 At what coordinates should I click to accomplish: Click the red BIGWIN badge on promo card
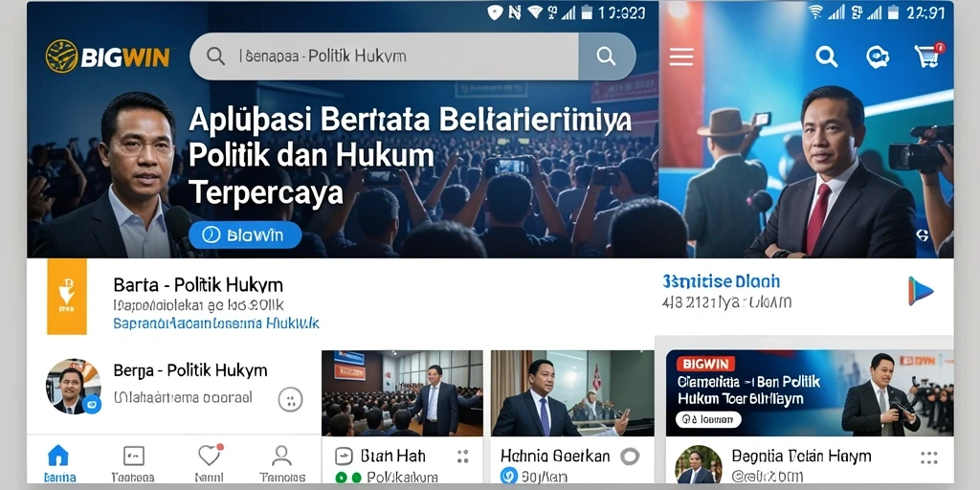click(705, 364)
